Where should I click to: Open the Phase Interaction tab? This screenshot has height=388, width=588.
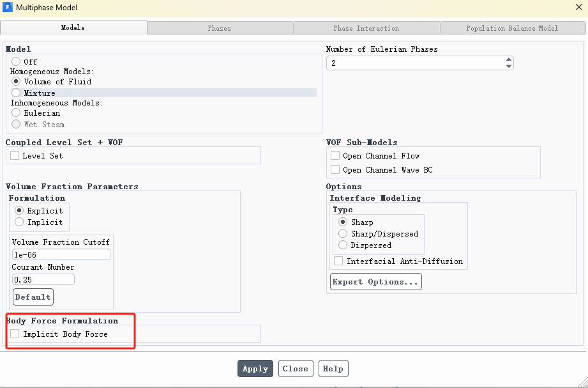(x=366, y=28)
